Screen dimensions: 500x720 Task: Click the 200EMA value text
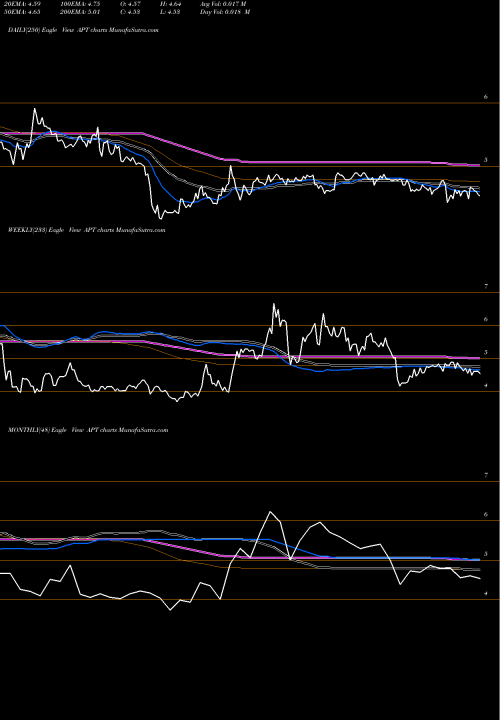tap(80, 12)
